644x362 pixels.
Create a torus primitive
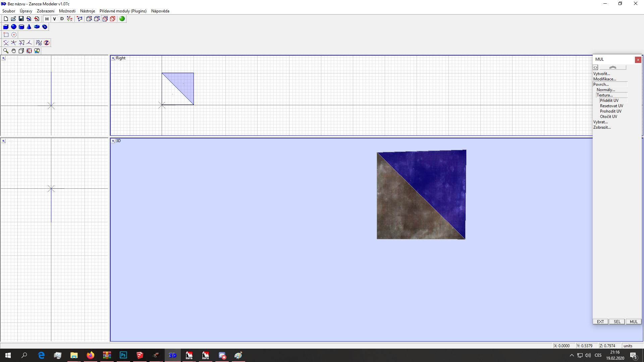point(37,27)
